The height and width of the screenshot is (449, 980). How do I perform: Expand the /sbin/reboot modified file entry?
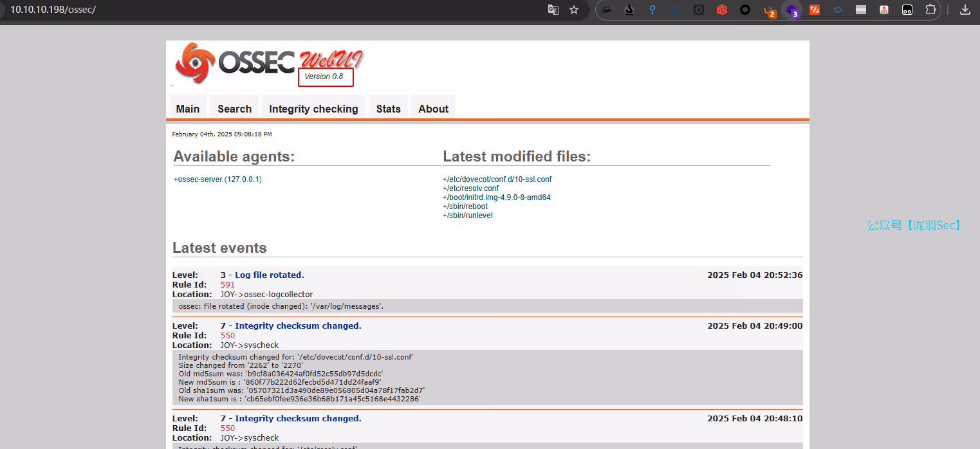coord(465,206)
